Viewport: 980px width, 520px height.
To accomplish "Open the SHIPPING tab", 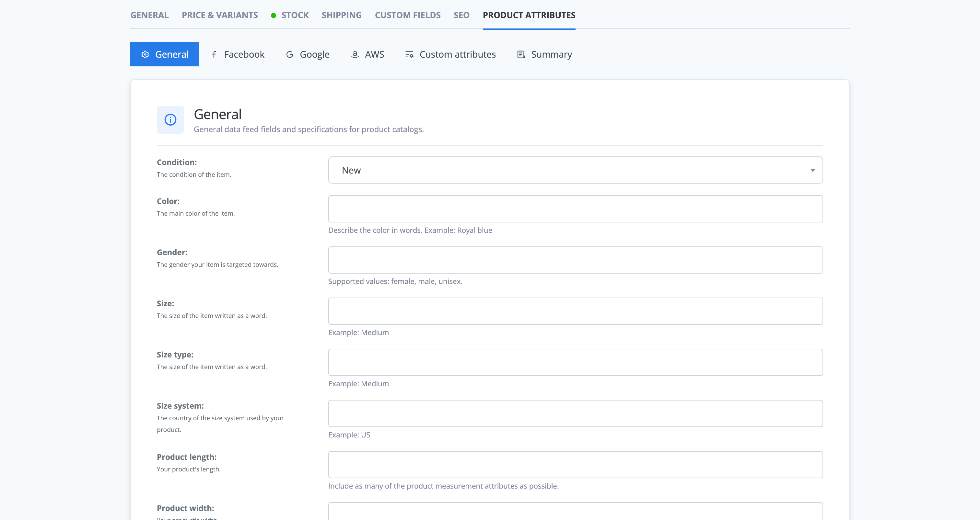I will (x=341, y=15).
